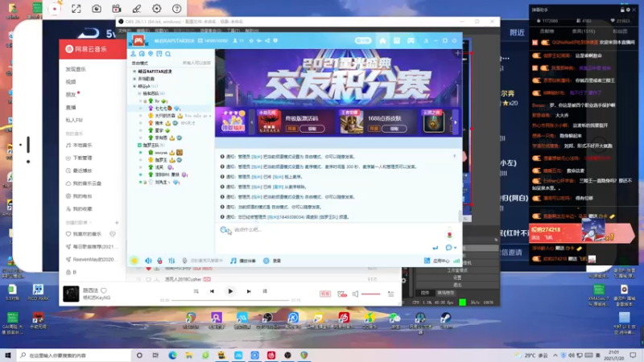Open the music accompaniment button
This screenshot has width=644, height=362.
coord(243,261)
